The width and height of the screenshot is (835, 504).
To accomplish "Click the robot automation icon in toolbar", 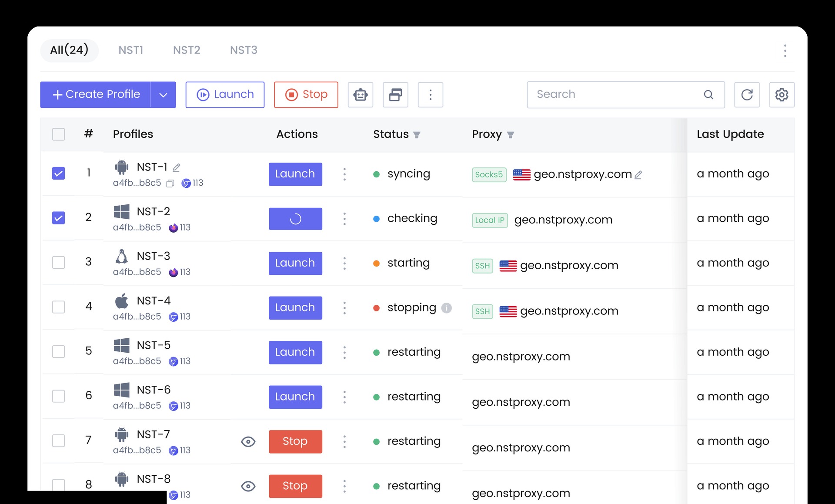I will coord(361,95).
